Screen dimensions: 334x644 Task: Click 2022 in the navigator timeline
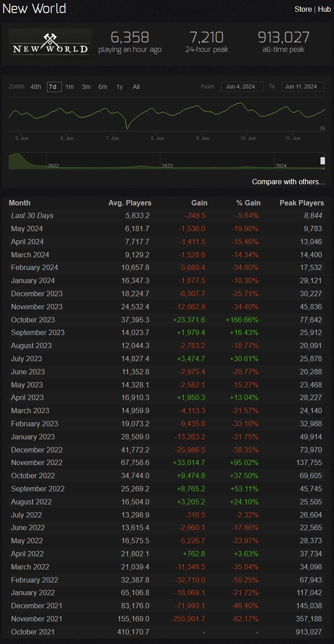53,166
